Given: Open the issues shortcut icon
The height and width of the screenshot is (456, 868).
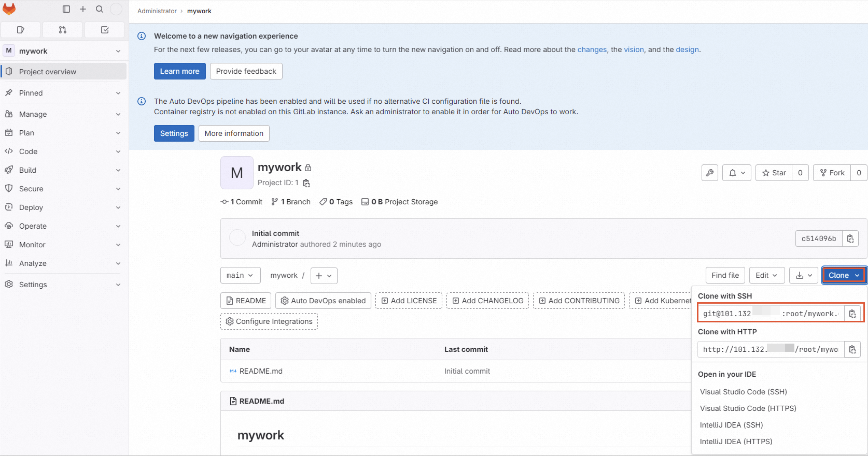Looking at the screenshot, I should (21, 30).
